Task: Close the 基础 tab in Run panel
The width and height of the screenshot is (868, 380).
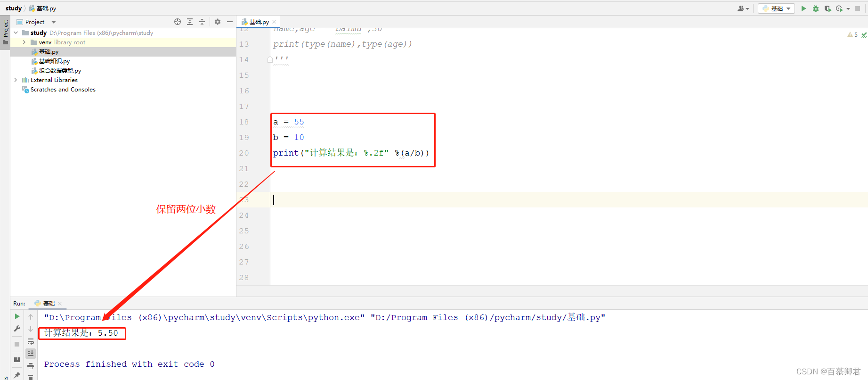Action: pyautogui.click(x=60, y=304)
